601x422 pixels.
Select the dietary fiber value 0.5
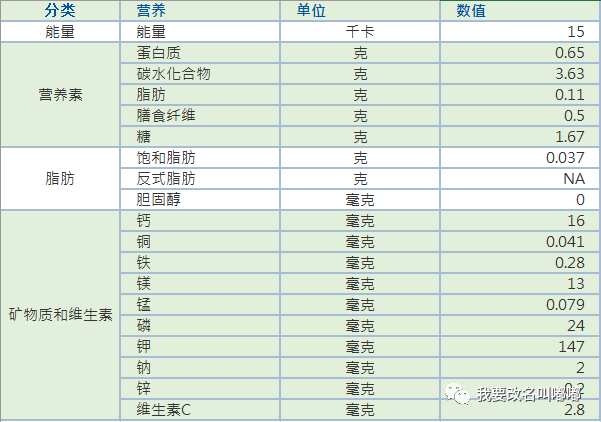click(520, 115)
